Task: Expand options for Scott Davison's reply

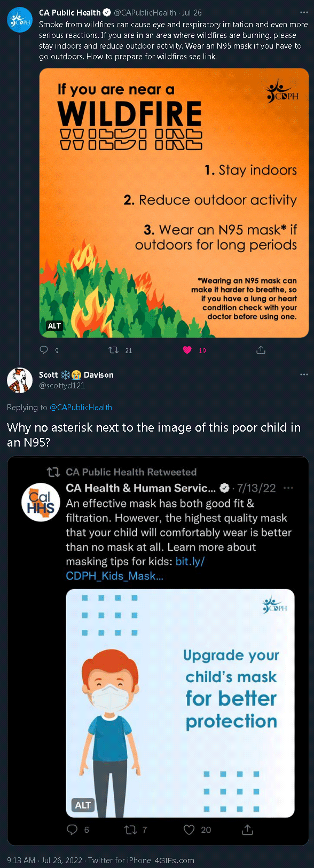Action: tap(303, 374)
